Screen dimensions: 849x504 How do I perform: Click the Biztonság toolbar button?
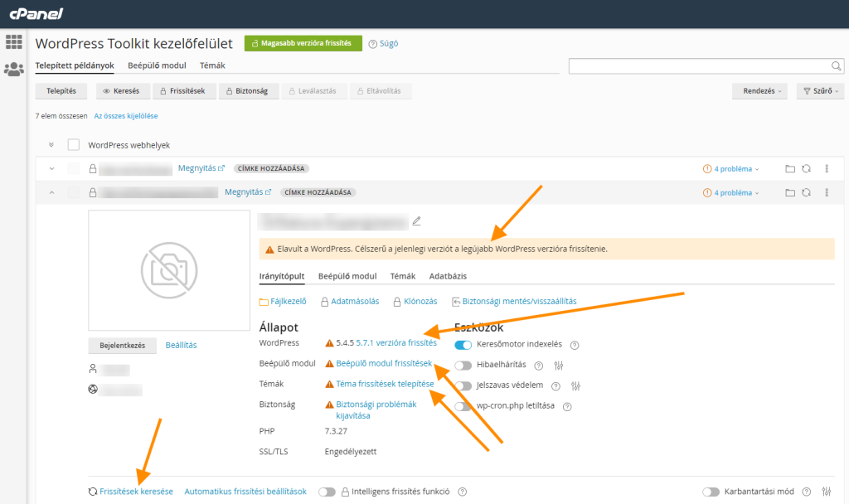coord(249,91)
